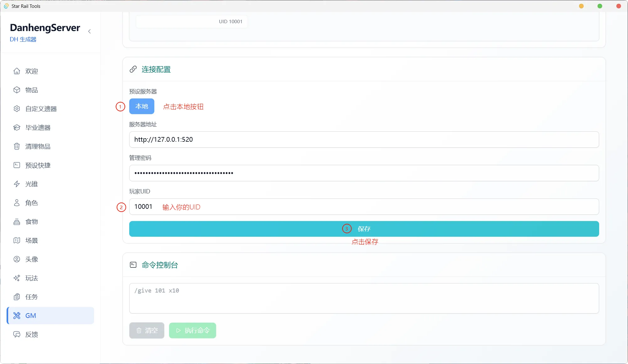
Task: Click the GM wrench icon in sidebar
Action: [17, 315]
